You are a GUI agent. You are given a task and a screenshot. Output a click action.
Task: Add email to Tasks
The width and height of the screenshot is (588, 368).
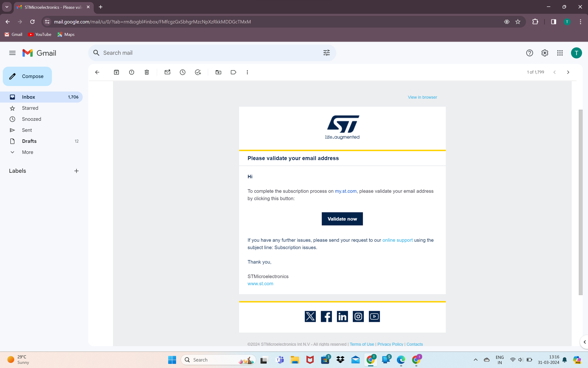click(198, 72)
